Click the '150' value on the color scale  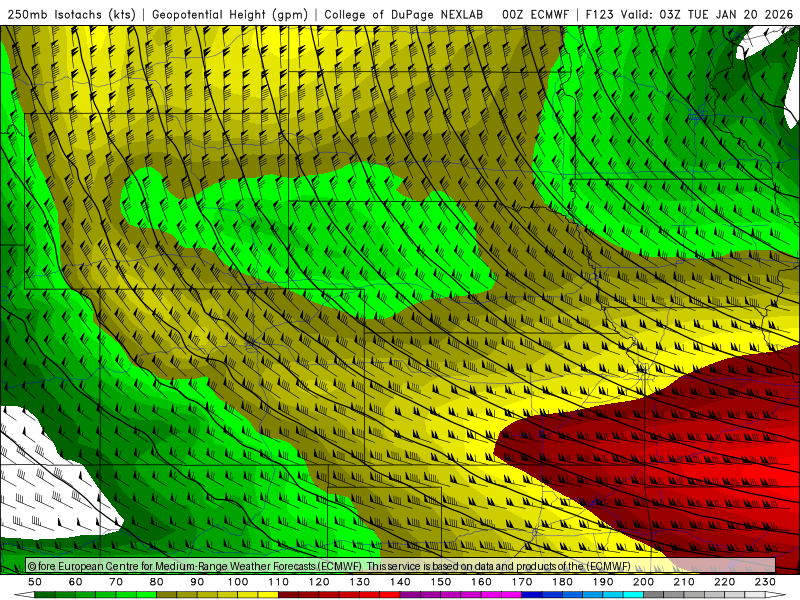coord(441,582)
